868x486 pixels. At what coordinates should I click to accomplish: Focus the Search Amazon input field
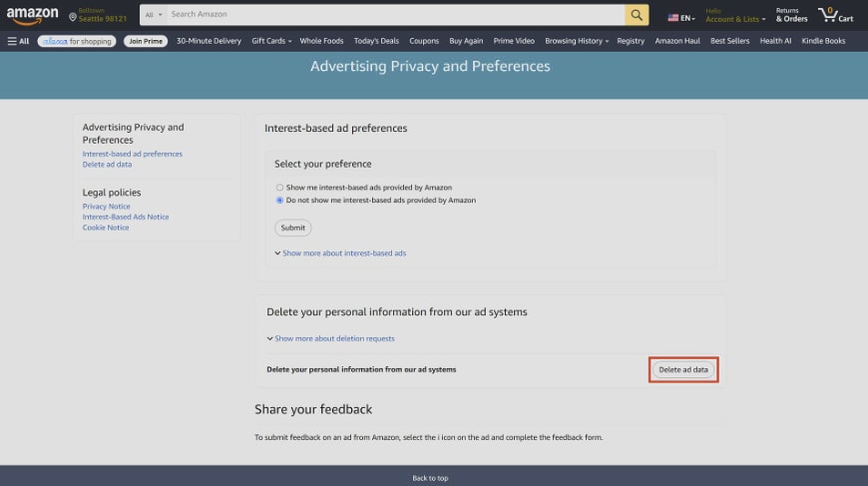tap(396, 15)
